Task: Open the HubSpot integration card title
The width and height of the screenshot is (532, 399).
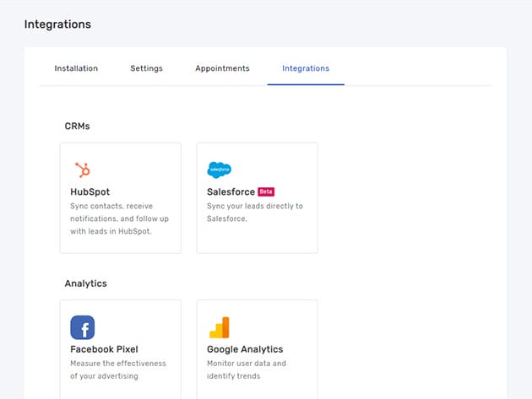Action: (90, 191)
